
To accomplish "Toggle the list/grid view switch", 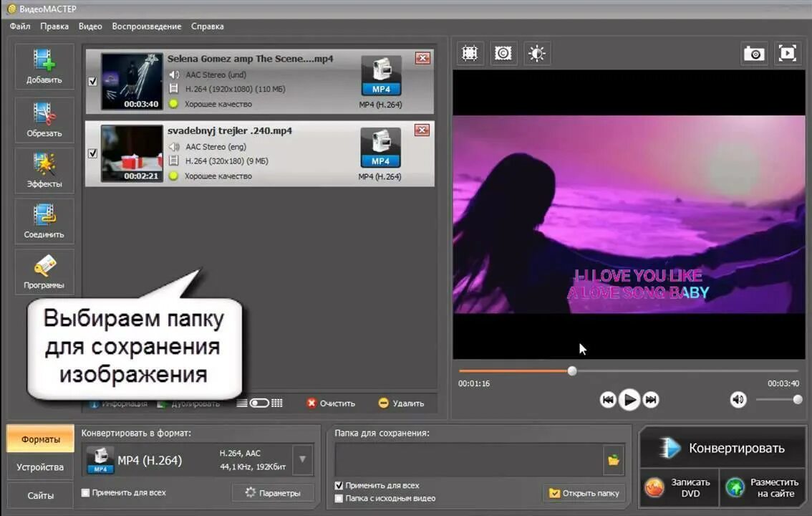I will (259, 403).
